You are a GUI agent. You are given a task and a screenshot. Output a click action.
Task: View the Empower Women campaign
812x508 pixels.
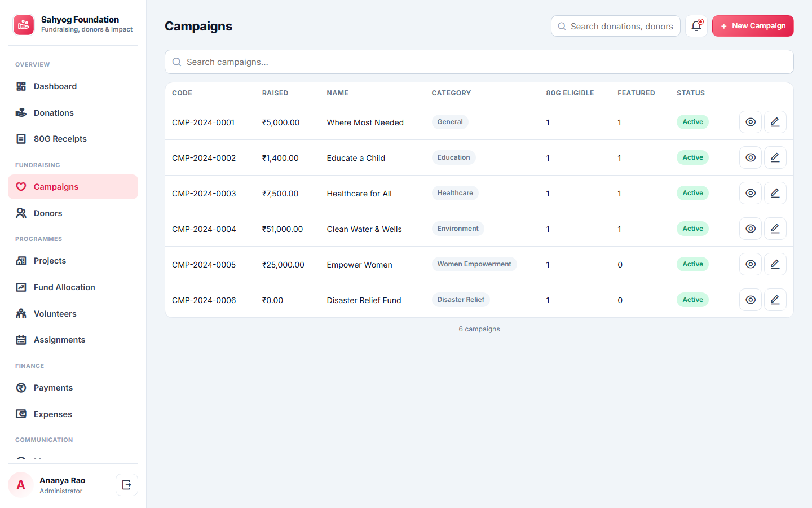751,264
